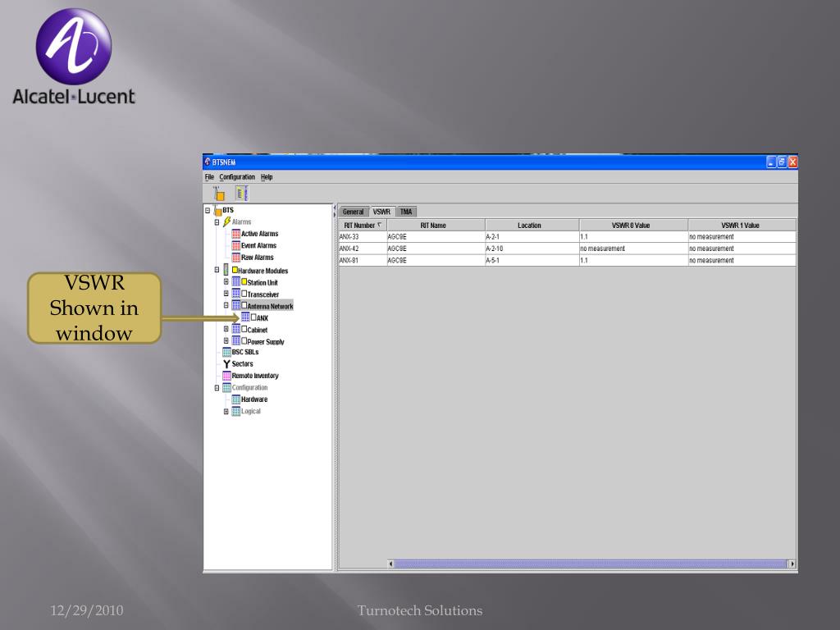This screenshot has height=630, width=840.
Task: Click the Cabinet module icon
Action: point(235,329)
